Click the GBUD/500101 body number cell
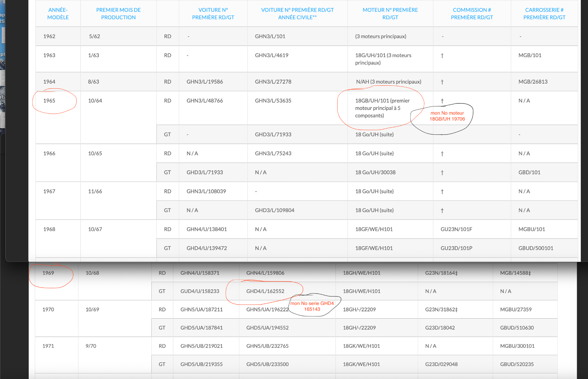Viewport: 588px width, 379px height. (x=535, y=248)
